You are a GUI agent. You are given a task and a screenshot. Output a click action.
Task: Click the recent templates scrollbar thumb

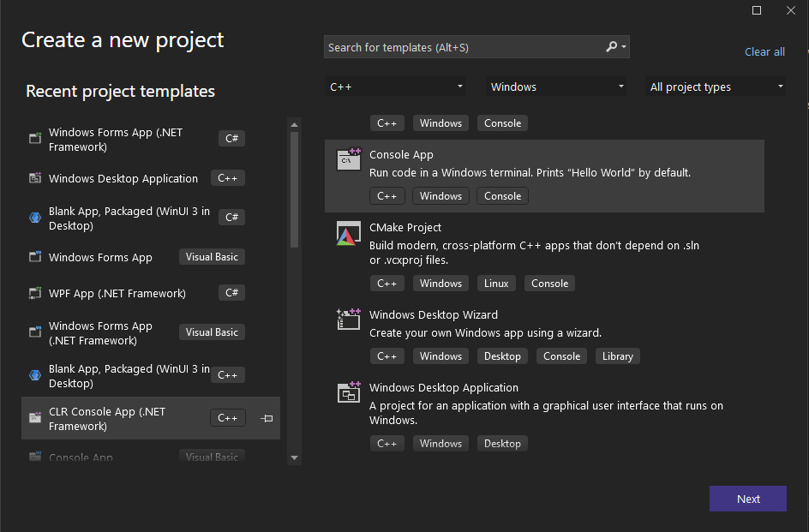click(x=294, y=190)
